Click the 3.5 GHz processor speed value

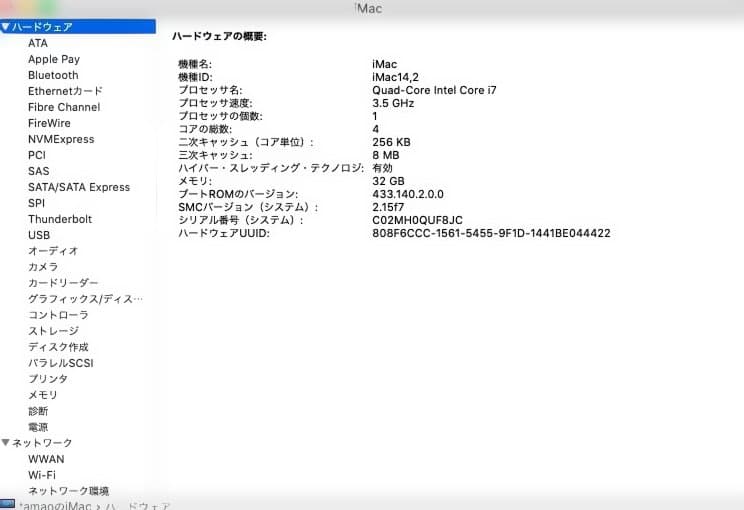click(393, 103)
